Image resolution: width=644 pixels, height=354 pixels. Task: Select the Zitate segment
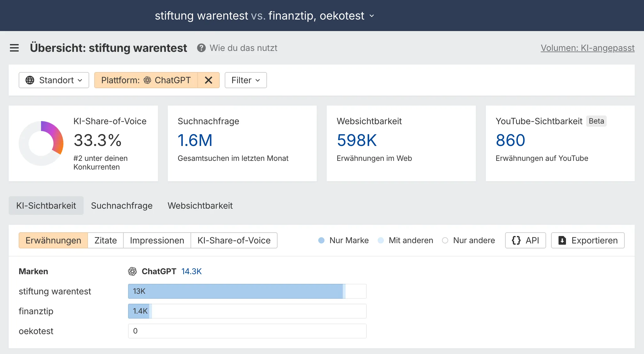tap(106, 240)
